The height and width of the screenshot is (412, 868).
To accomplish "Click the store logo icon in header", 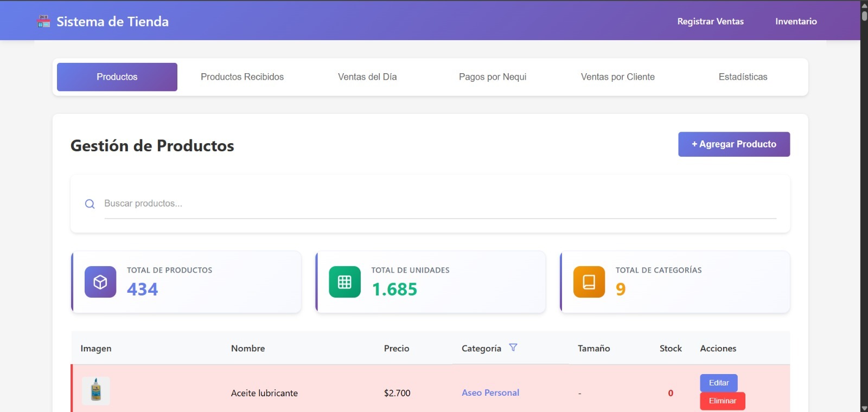I will tap(43, 22).
